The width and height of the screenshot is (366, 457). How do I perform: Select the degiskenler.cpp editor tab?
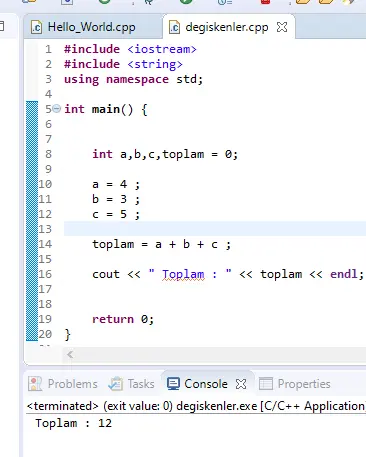[x=227, y=27]
